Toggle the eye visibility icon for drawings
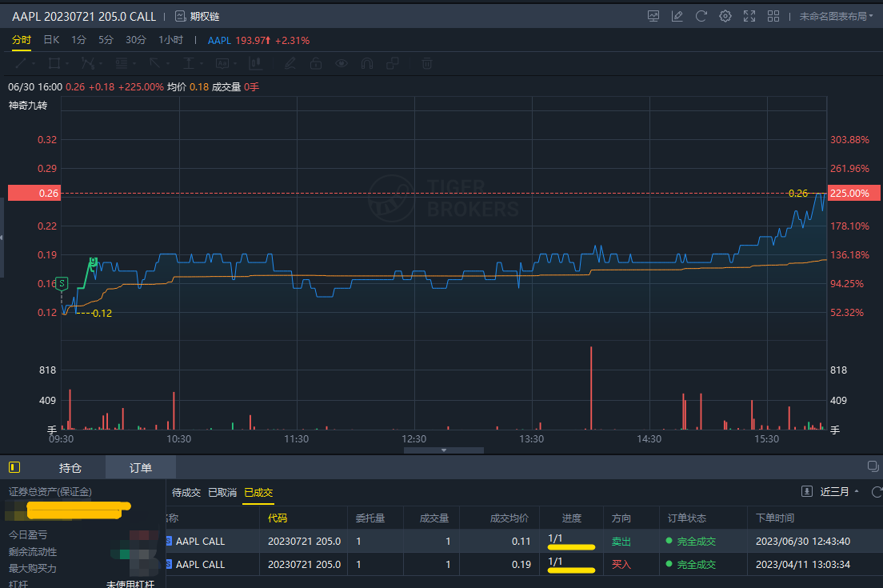This screenshot has height=588, width=883. [342, 63]
